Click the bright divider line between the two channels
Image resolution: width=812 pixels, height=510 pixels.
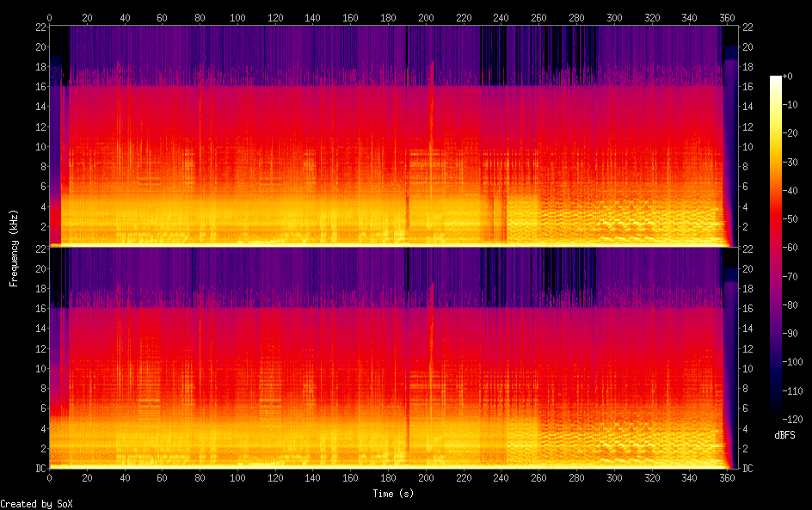[x=387, y=247]
